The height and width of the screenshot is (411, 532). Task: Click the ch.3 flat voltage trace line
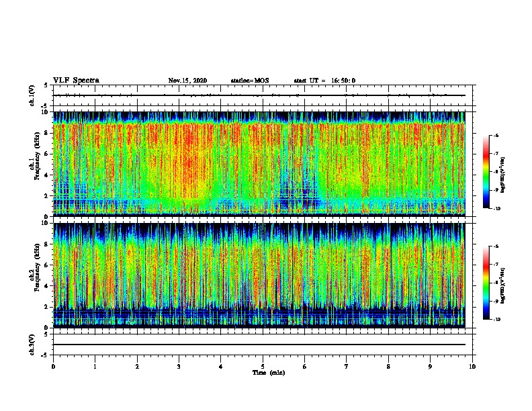[x=259, y=345]
